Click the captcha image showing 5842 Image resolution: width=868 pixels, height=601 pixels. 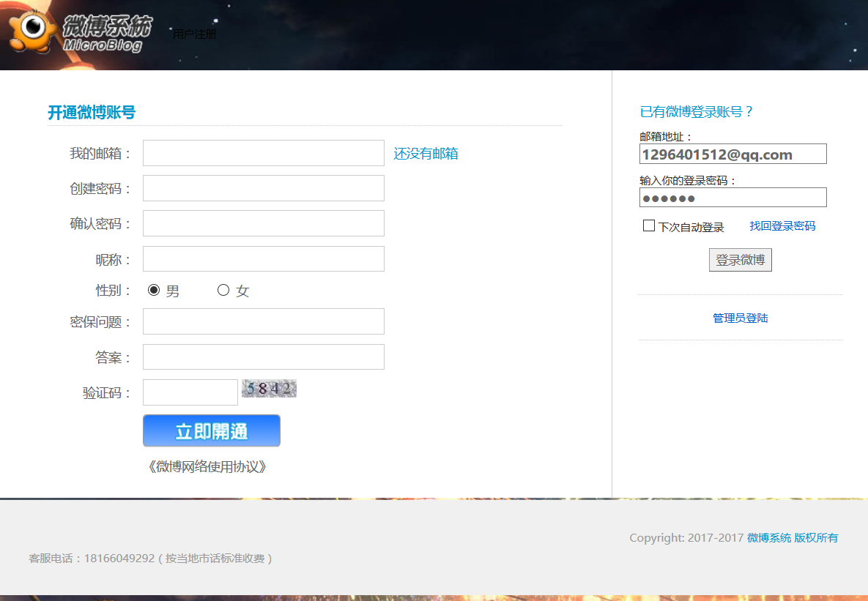point(269,389)
